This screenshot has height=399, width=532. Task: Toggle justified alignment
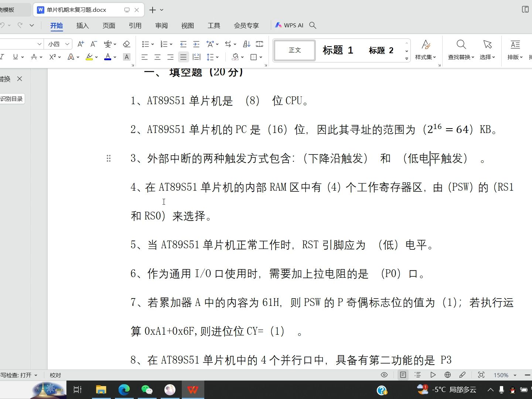click(x=183, y=57)
